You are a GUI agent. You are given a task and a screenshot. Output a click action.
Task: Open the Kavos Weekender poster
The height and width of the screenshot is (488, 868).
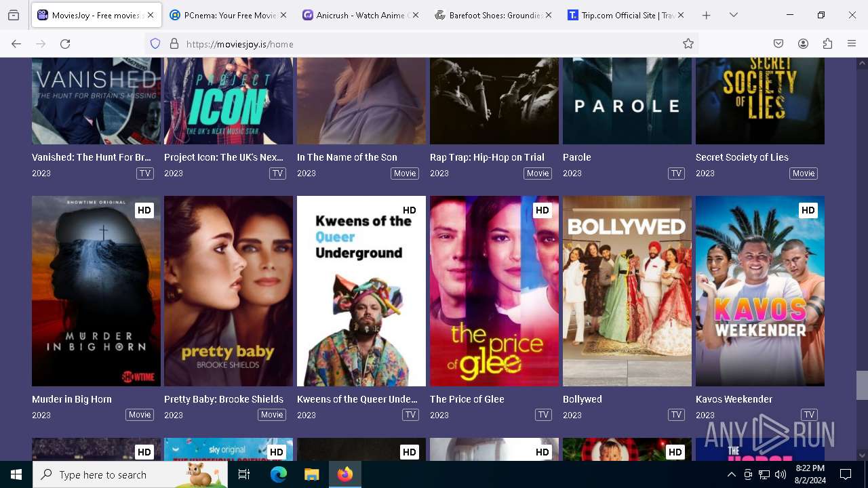pos(760,291)
